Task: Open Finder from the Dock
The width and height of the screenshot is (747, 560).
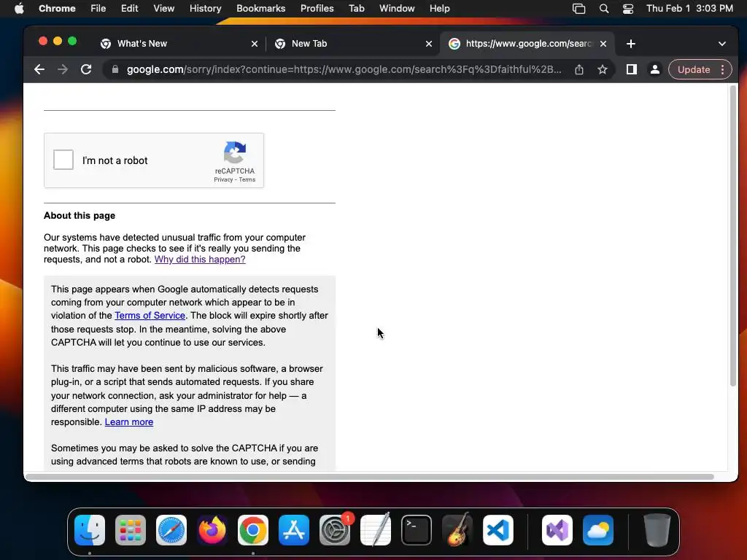Action: click(x=90, y=530)
